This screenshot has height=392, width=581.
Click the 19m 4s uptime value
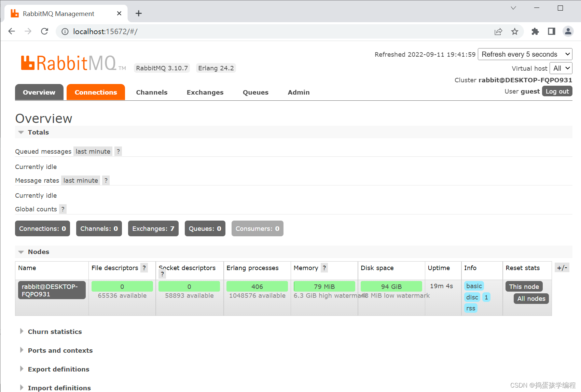click(441, 286)
